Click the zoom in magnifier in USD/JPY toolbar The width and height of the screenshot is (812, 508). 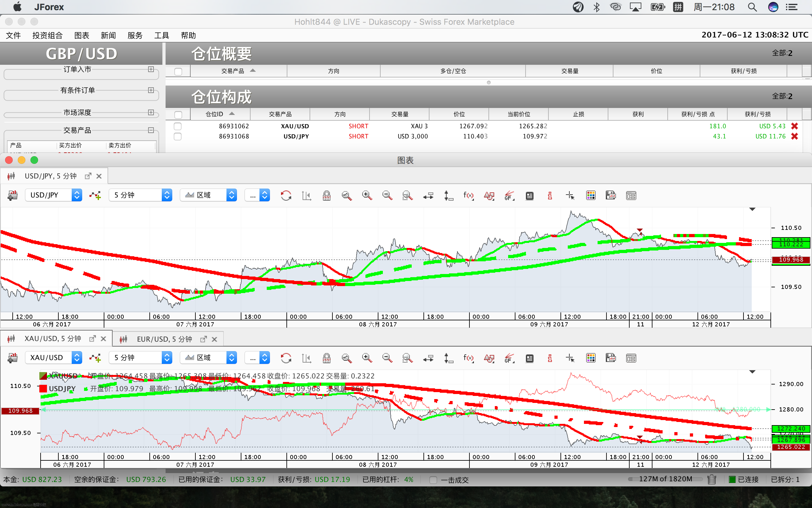coord(367,195)
